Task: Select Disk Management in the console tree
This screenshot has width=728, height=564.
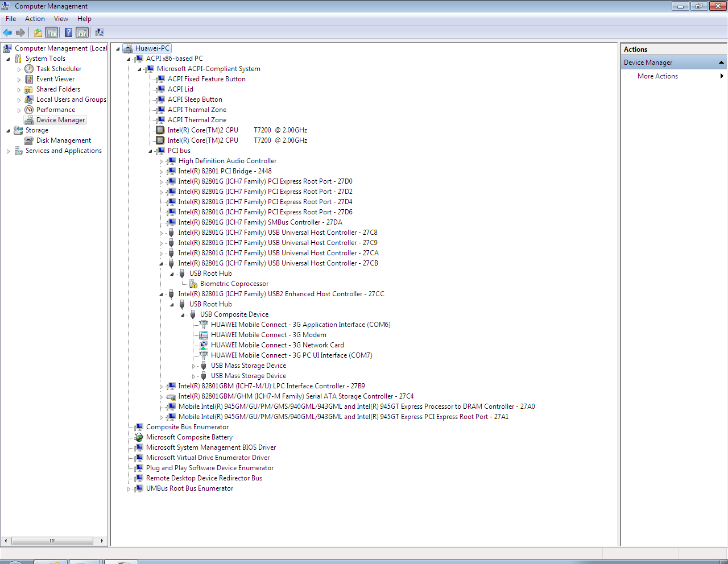Action: [x=64, y=140]
